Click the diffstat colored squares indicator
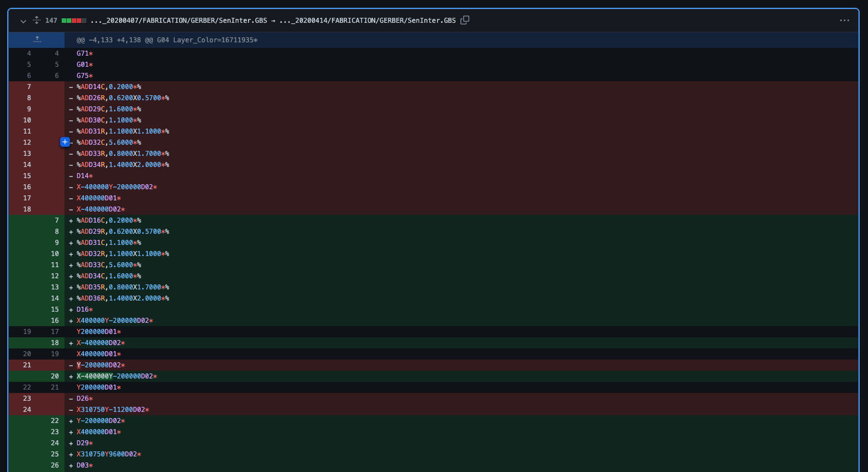Viewport: 868px width, 472px height. (x=73, y=21)
